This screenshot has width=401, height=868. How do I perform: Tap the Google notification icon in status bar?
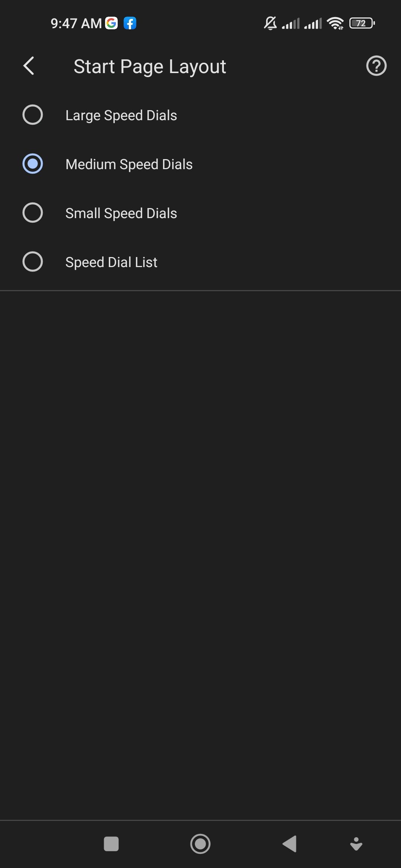[x=111, y=23]
